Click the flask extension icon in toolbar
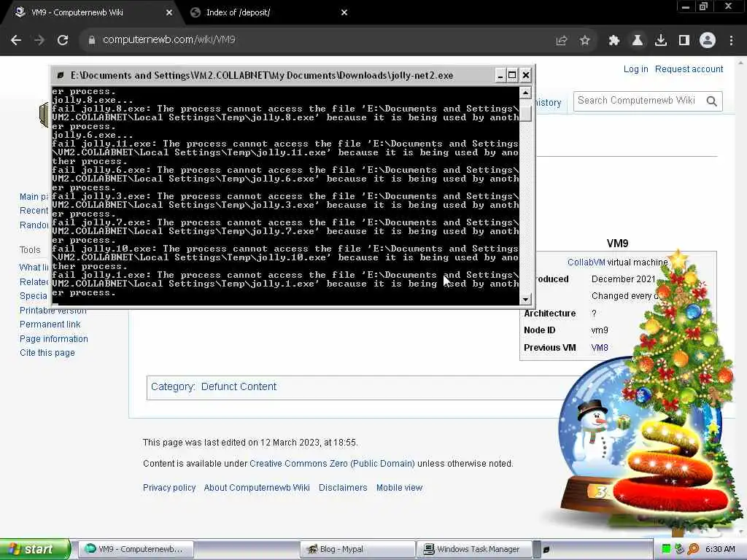The width and height of the screenshot is (747, 560). (x=638, y=41)
